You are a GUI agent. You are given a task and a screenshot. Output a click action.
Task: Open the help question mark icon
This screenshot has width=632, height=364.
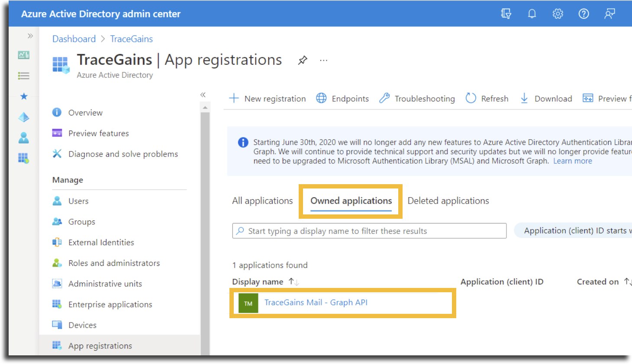[584, 14]
